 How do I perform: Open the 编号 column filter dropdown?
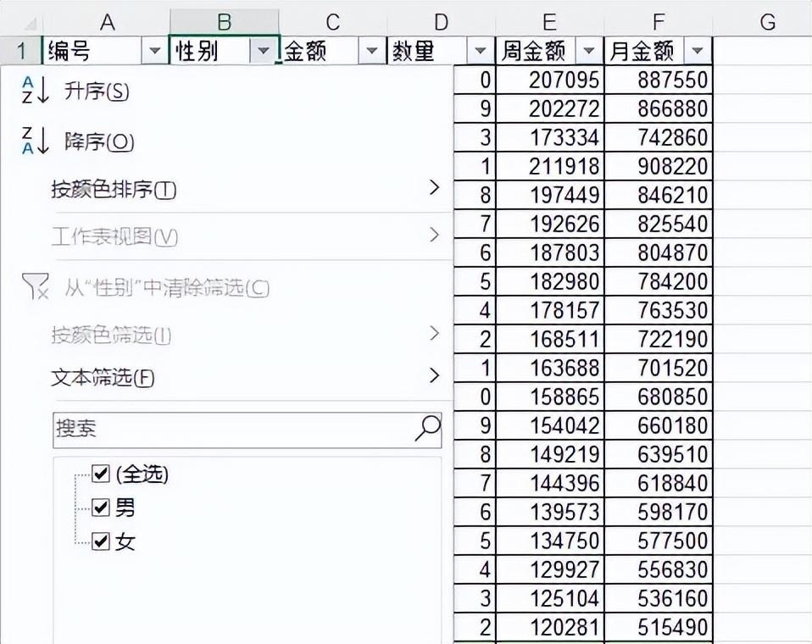point(155,51)
